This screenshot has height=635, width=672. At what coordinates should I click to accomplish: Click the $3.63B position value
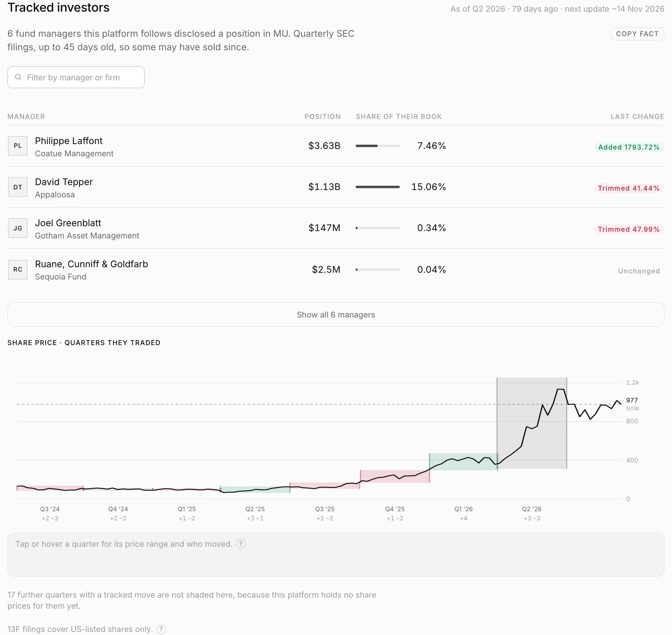pos(324,146)
